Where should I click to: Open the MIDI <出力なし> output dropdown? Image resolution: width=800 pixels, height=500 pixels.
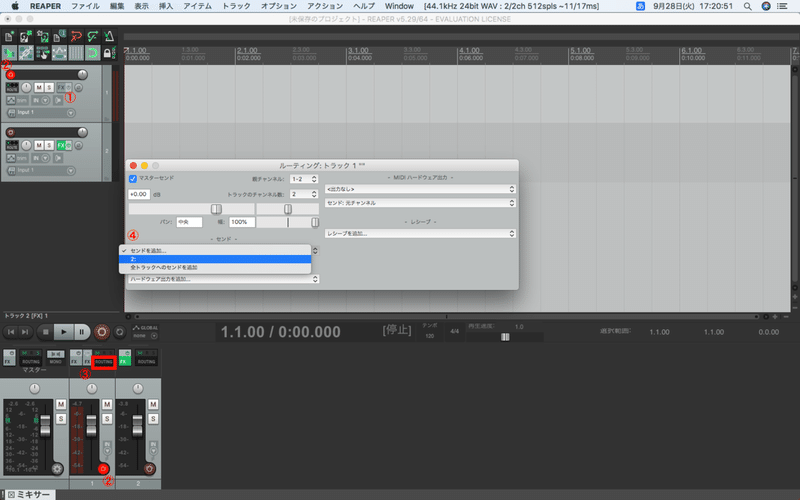(420, 189)
